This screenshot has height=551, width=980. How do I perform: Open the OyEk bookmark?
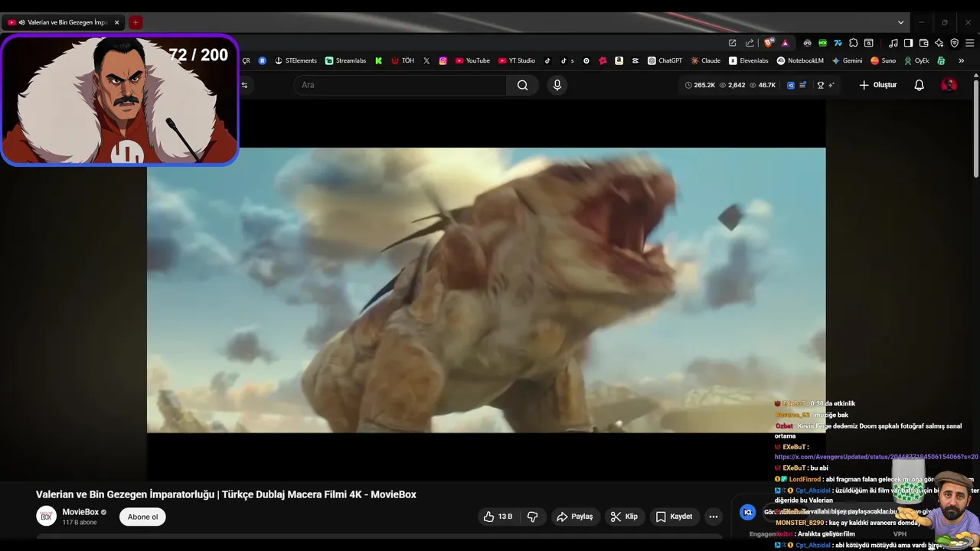[x=916, y=60]
